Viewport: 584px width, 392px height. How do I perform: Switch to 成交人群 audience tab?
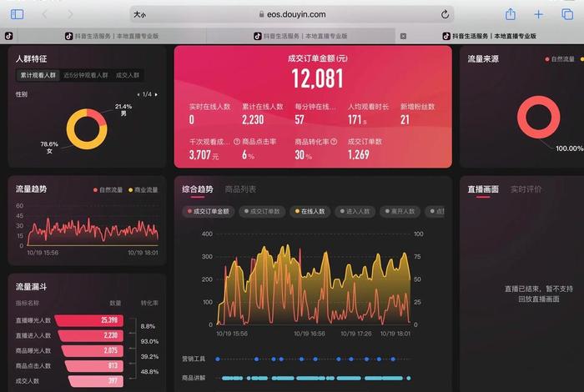click(128, 75)
